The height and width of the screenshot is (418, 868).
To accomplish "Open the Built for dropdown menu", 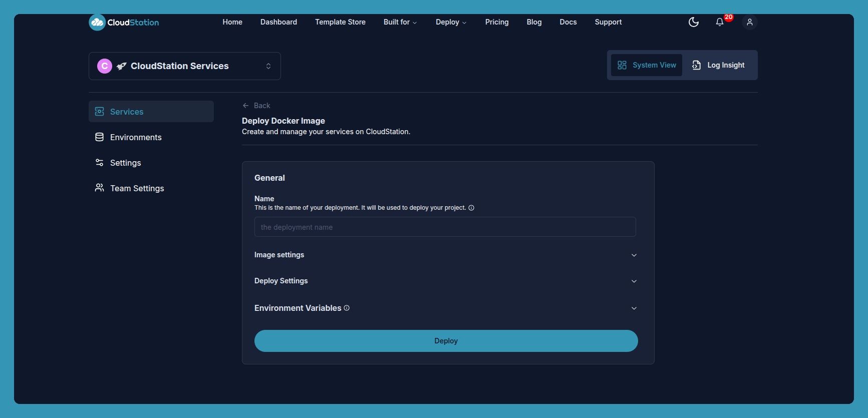I will (400, 22).
